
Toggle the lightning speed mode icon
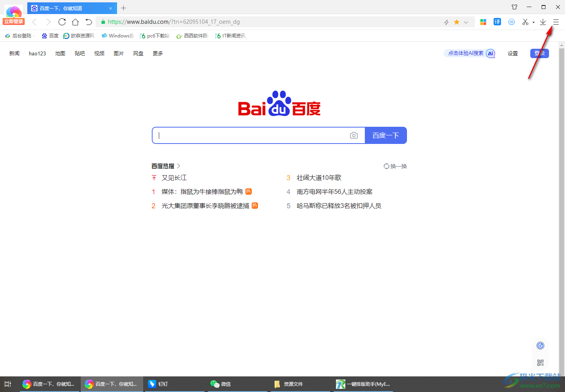(x=446, y=22)
